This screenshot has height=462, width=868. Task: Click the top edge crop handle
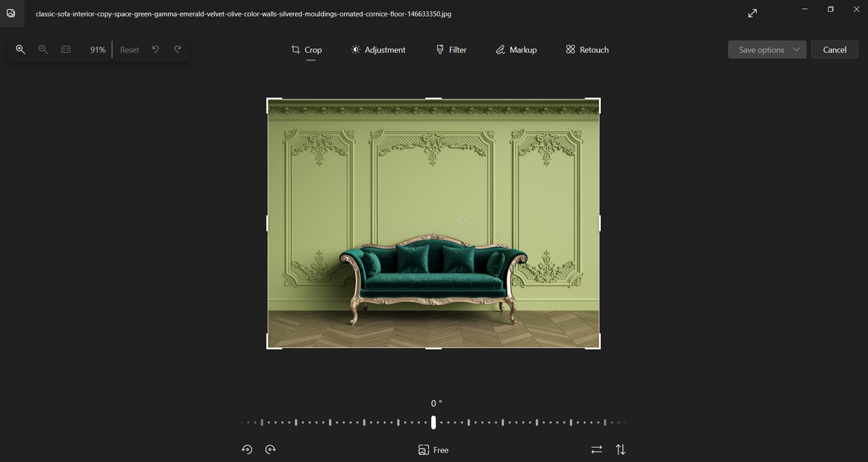433,98
